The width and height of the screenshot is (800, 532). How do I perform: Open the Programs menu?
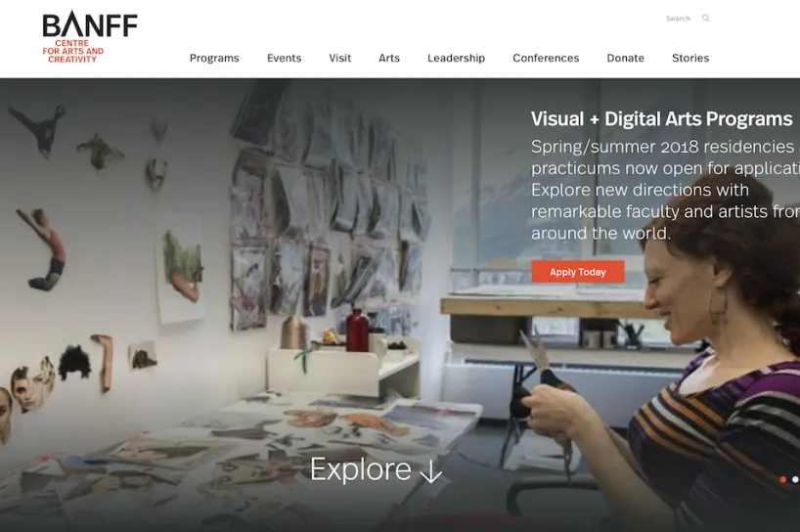click(214, 58)
